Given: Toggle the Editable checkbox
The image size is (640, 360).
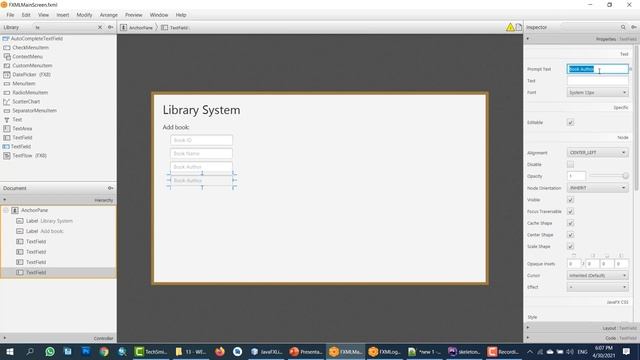Looking at the screenshot, I should pyautogui.click(x=570, y=122).
